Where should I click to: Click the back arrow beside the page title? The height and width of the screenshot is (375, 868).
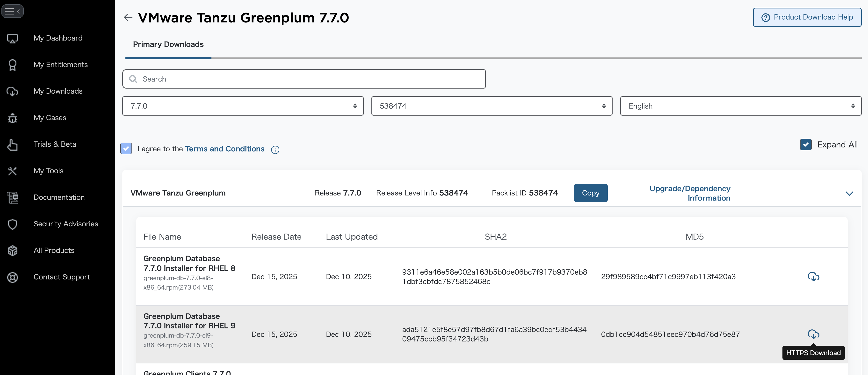pos(128,18)
